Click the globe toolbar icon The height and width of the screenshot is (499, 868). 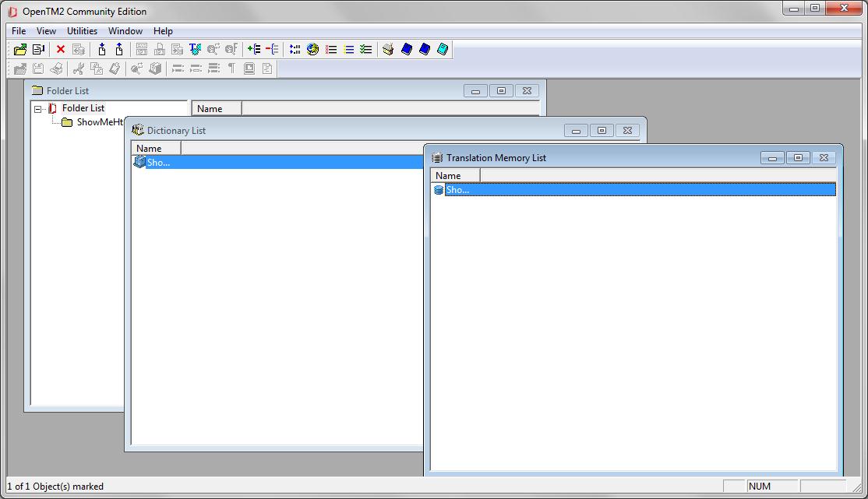click(312, 49)
